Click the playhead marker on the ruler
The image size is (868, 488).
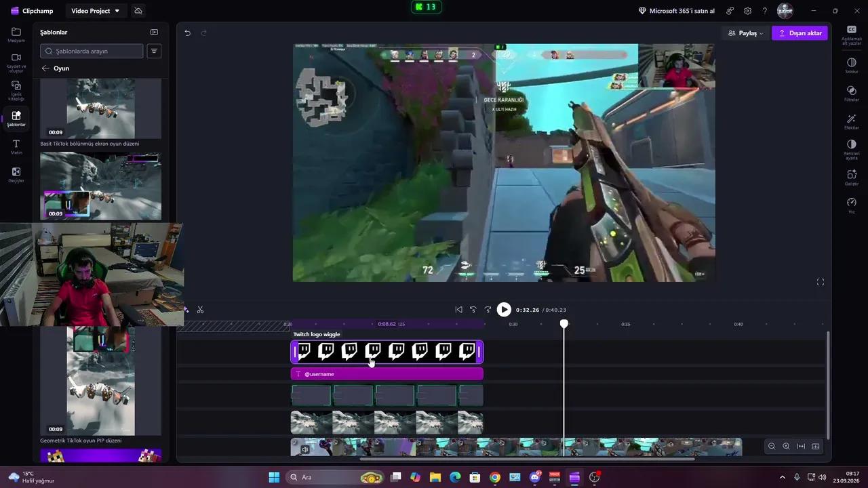click(564, 324)
